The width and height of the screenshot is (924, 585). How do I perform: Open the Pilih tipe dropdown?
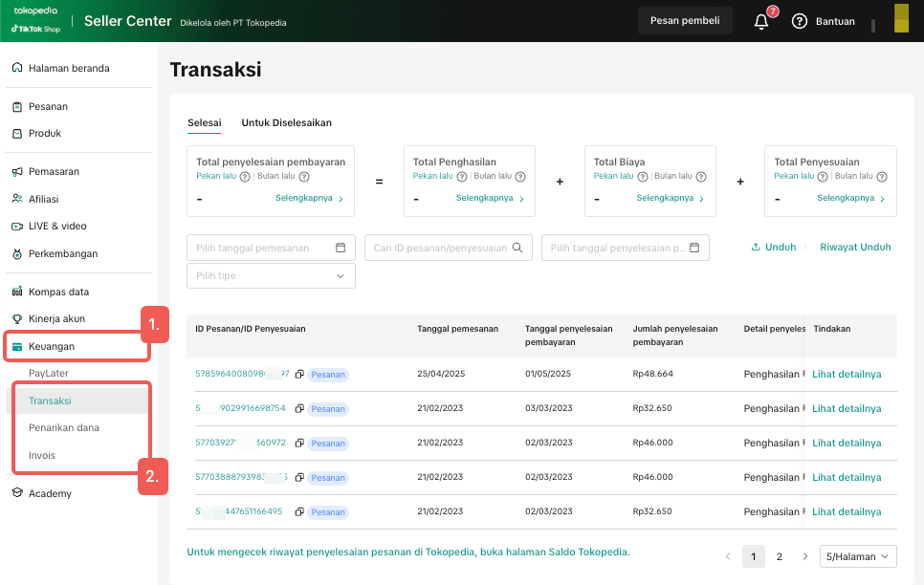[x=271, y=276]
